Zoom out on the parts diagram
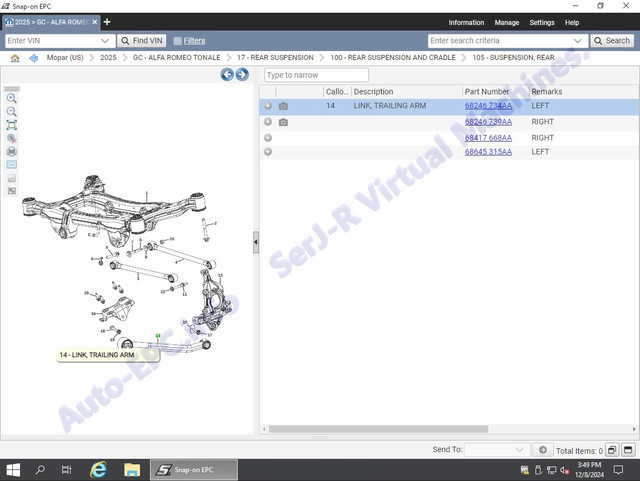 [x=11, y=111]
